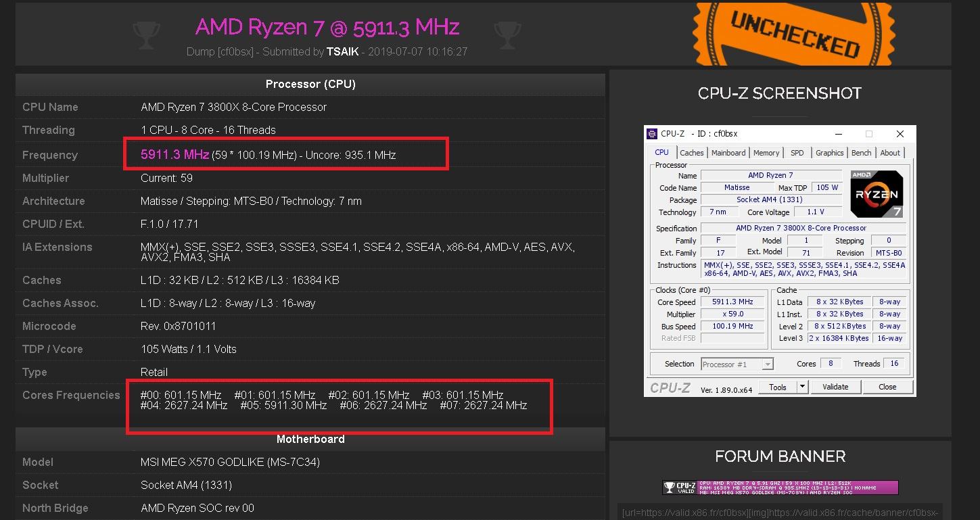Screen dimensions: 980x520
Task: Click the forum banner image
Action: click(x=780, y=487)
